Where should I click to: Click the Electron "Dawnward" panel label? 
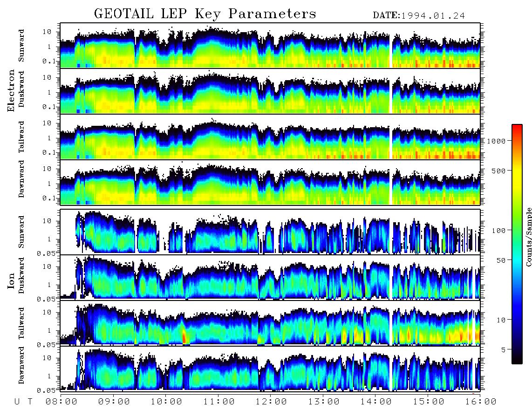pos(21,179)
